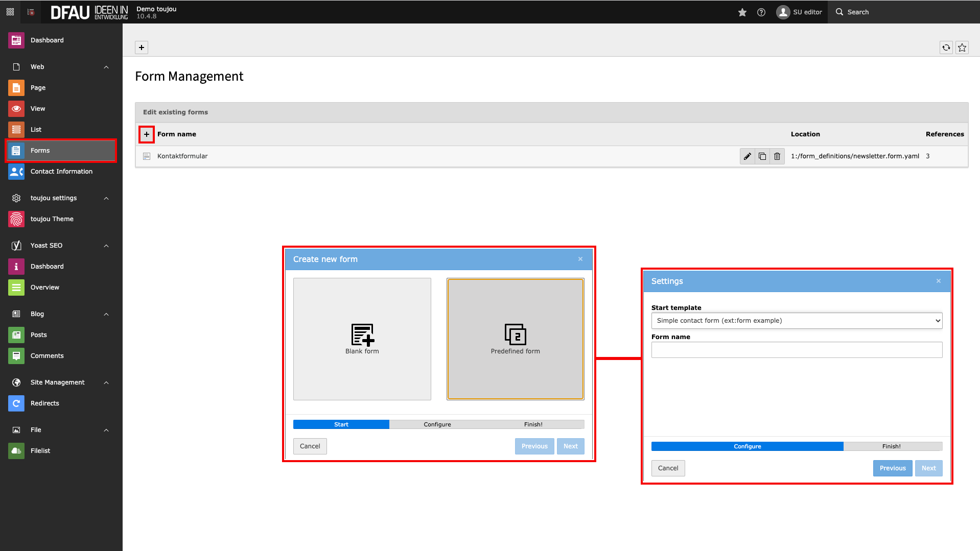Select the Predefined form option
The image size is (980, 551).
515,339
